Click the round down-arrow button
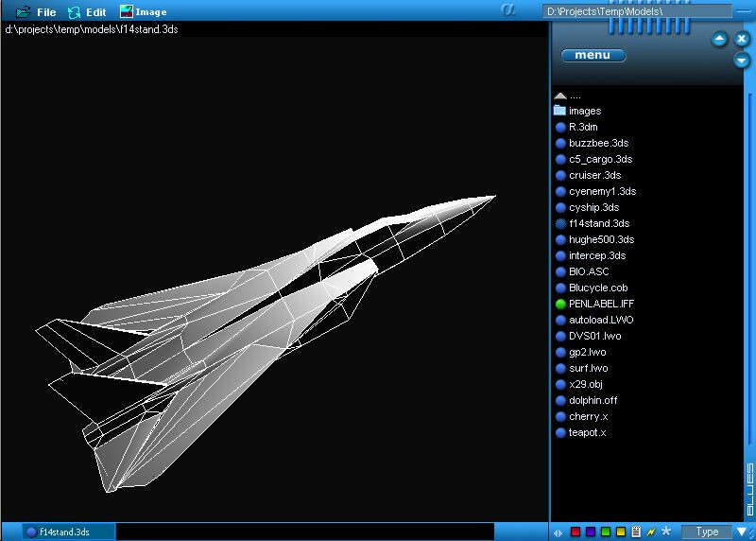Viewport: 756px width, 541px height. click(742, 61)
